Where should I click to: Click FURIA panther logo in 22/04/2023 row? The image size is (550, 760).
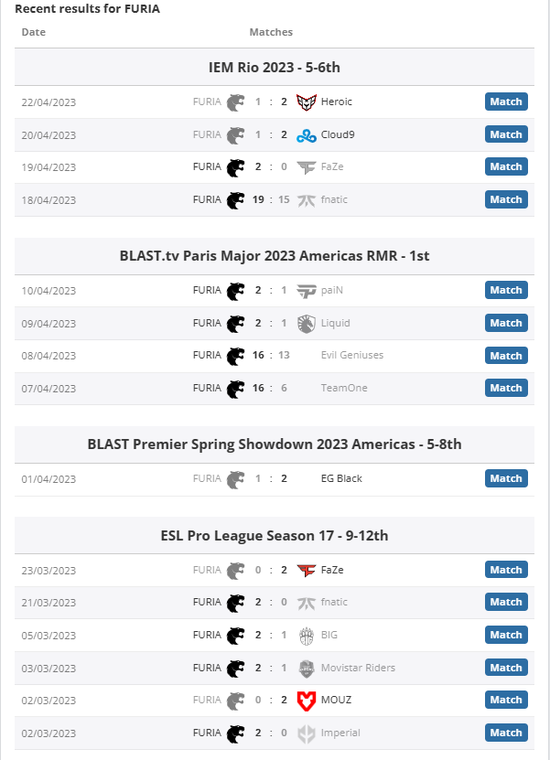[236, 102]
